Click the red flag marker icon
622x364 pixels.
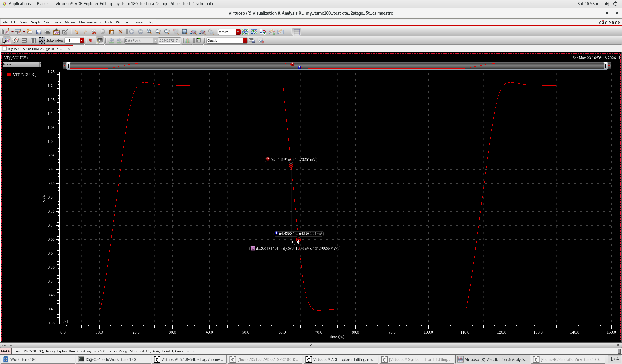click(x=91, y=40)
